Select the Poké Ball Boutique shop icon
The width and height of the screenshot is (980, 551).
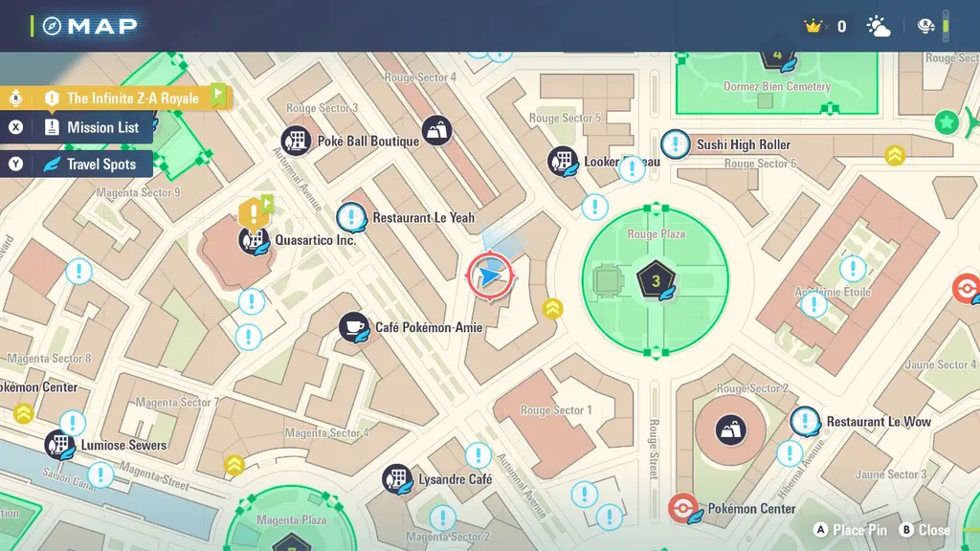coord(297,139)
